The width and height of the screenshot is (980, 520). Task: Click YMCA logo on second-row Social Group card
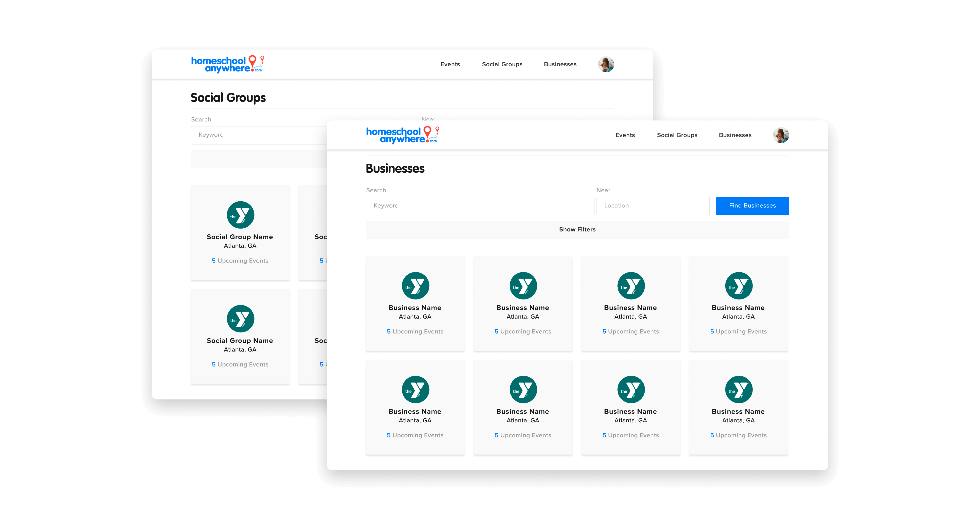point(240,319)
